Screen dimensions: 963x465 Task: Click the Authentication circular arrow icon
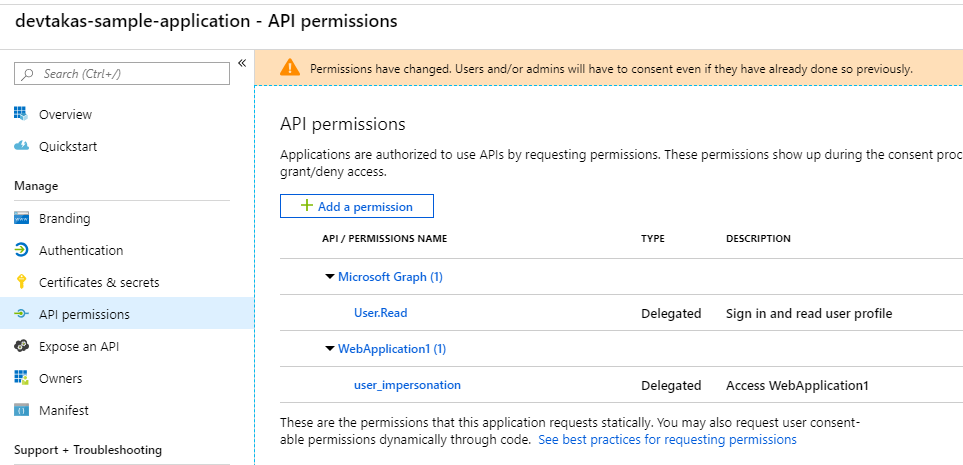[x=21, y=250]
